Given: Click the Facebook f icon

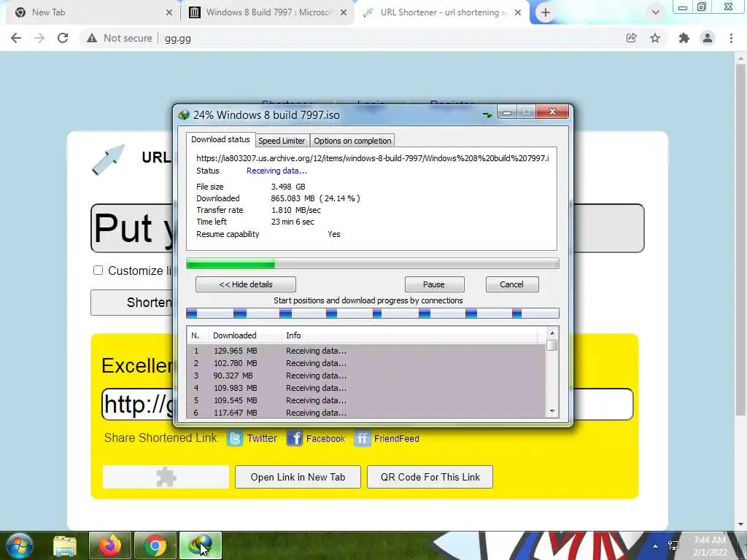Looking at the screenshot, I should 295,438.
